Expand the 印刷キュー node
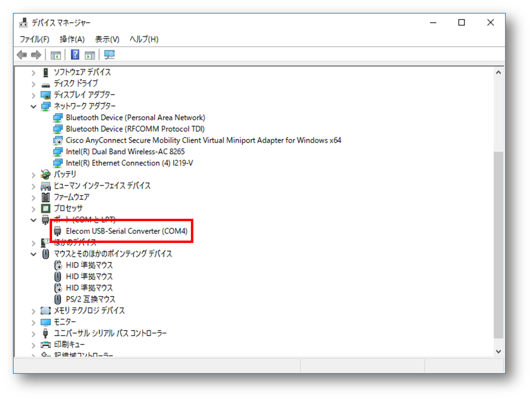This screenshot has width=532, height=400. tap(34, 345)
